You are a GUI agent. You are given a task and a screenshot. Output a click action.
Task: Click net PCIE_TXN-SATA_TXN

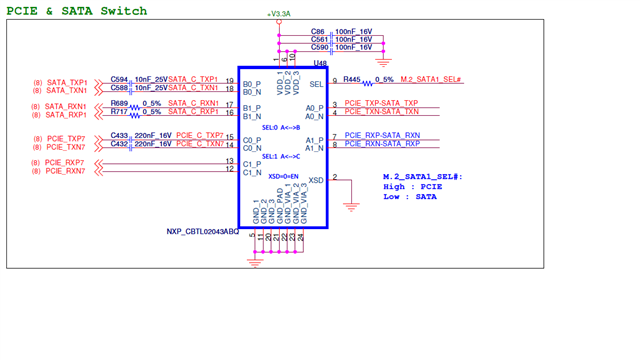pyautogui.click(x=382, y=111)
